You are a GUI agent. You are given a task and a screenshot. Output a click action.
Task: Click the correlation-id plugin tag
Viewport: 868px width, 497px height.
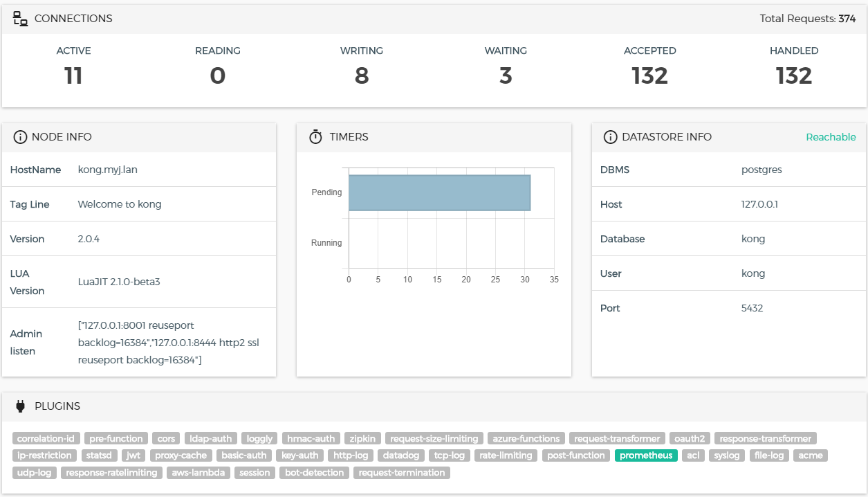click(46, 438)
